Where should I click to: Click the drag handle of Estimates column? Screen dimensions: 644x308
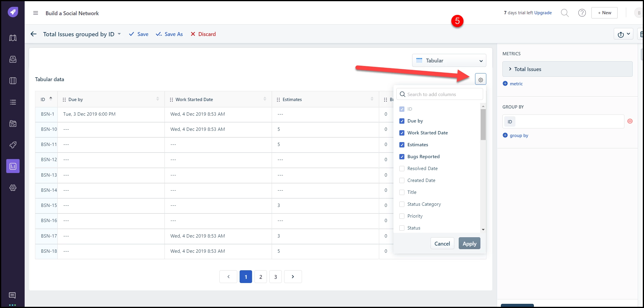(x=278, y=100)
